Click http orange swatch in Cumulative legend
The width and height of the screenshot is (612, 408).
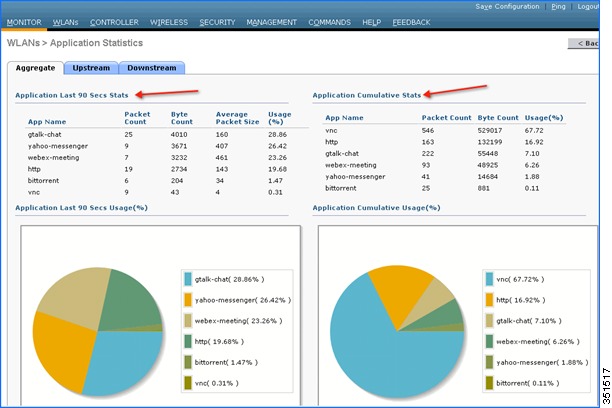pos(489,300)
